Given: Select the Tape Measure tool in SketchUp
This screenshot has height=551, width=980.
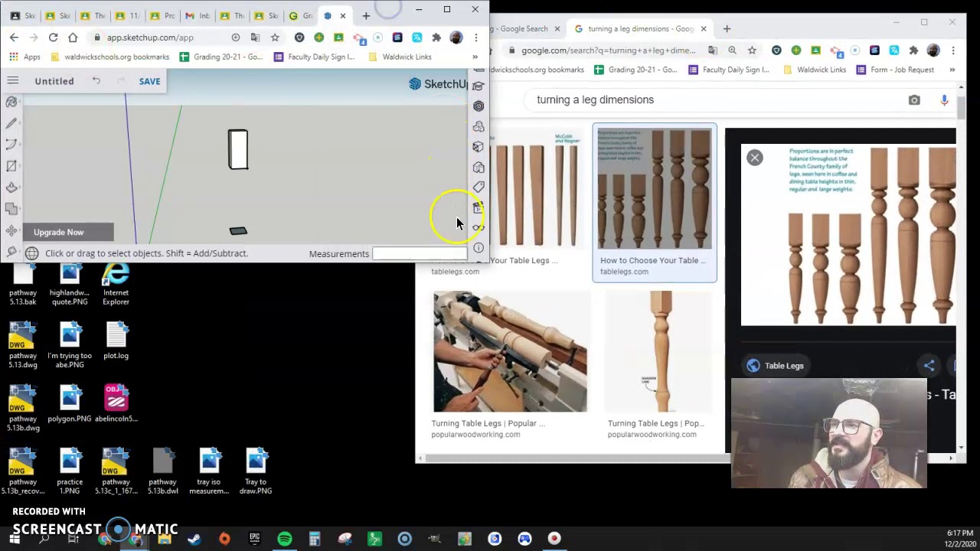Looking at the screenshot, I should tap(11, 251).
